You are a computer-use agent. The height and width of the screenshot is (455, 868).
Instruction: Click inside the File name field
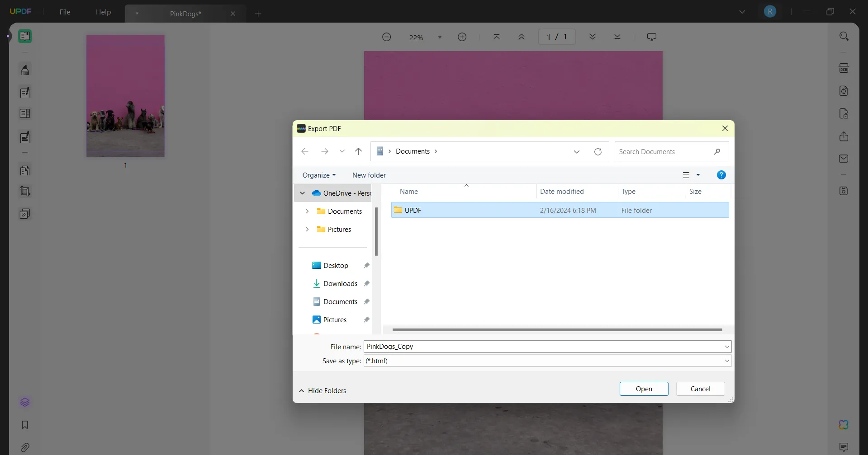tap(498, 346)
